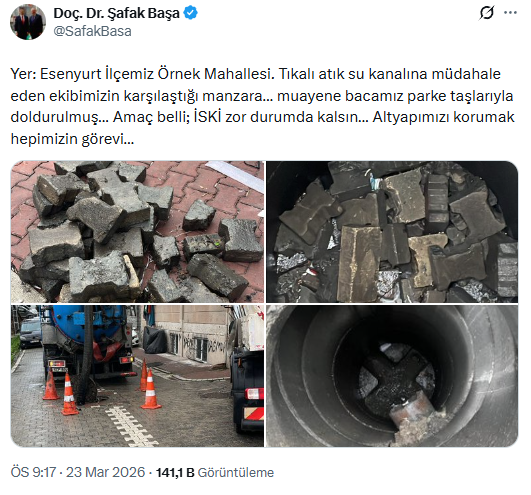The width and height of the screenshot is (531, 495).
Task: Click the 23 Mar 2026 date
Action: [105, 472]
